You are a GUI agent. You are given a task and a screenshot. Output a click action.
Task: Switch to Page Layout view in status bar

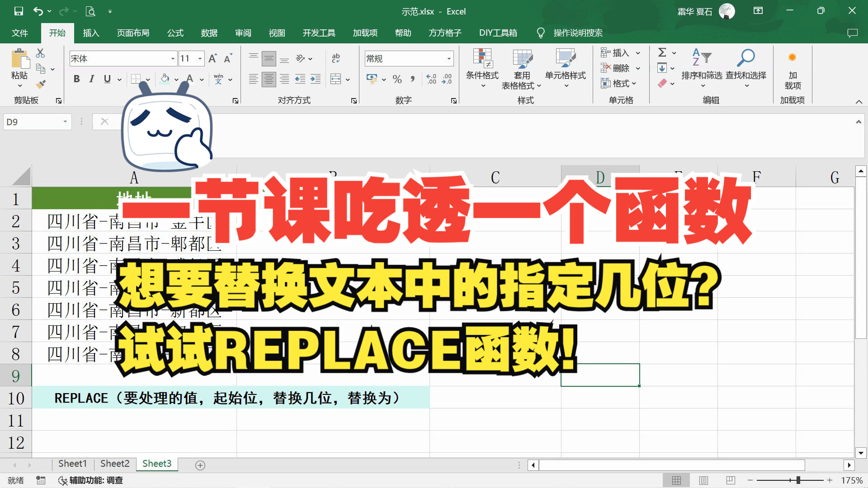[703, 480]
